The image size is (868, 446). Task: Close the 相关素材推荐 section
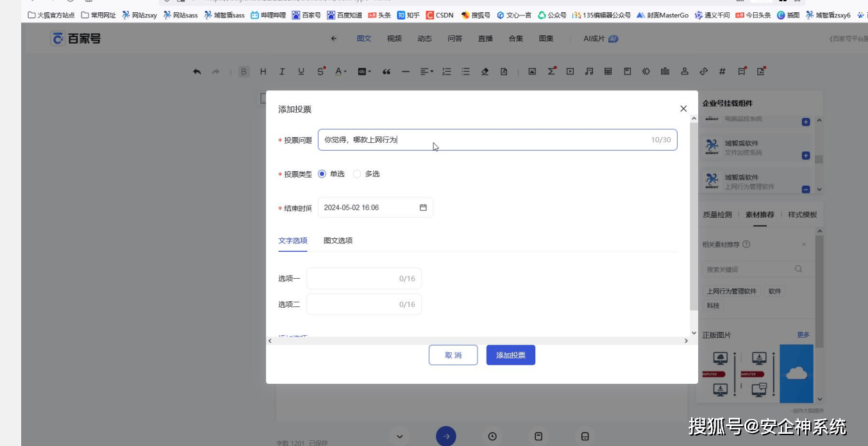(804, 244)
